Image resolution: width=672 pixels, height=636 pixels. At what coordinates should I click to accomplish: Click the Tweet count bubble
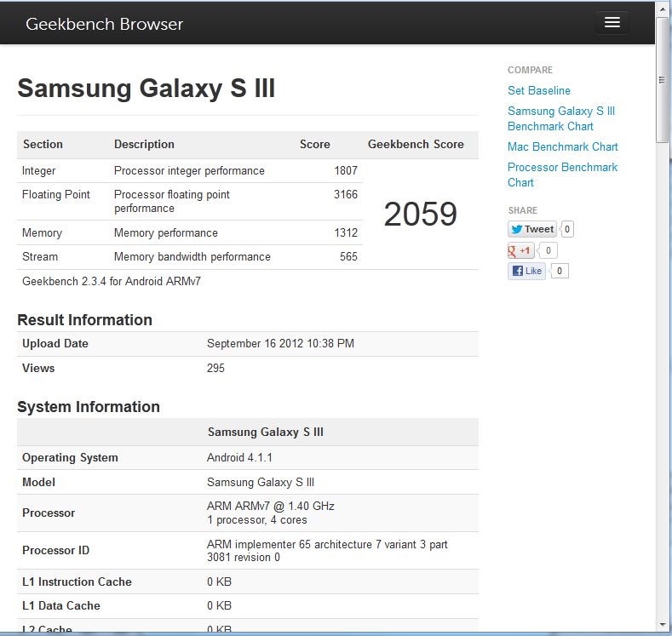click(567, 229)
